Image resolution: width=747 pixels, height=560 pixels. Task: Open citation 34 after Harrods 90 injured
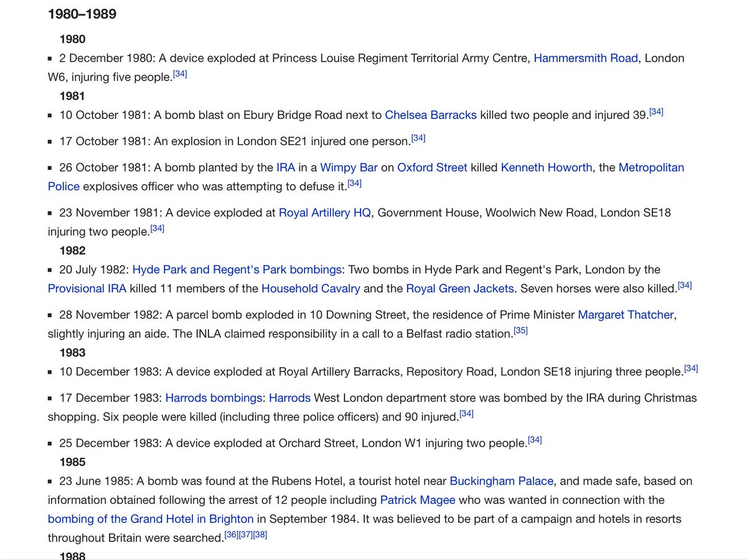coord(466,413)
